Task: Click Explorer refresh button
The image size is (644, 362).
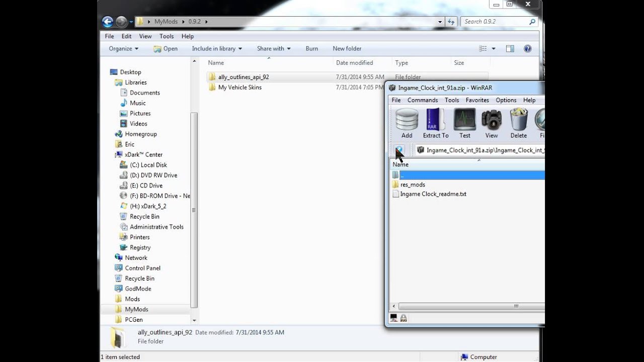Action: [x=451, y=22]
